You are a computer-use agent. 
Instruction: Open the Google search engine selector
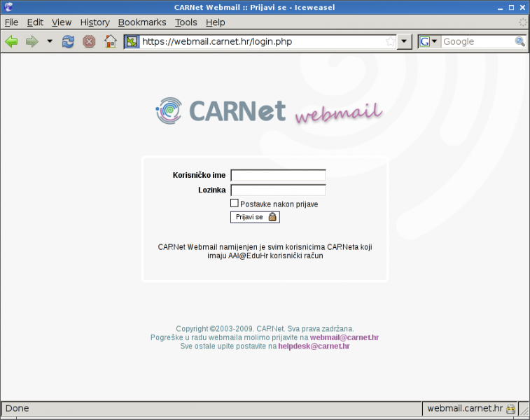tap(428, 41)
